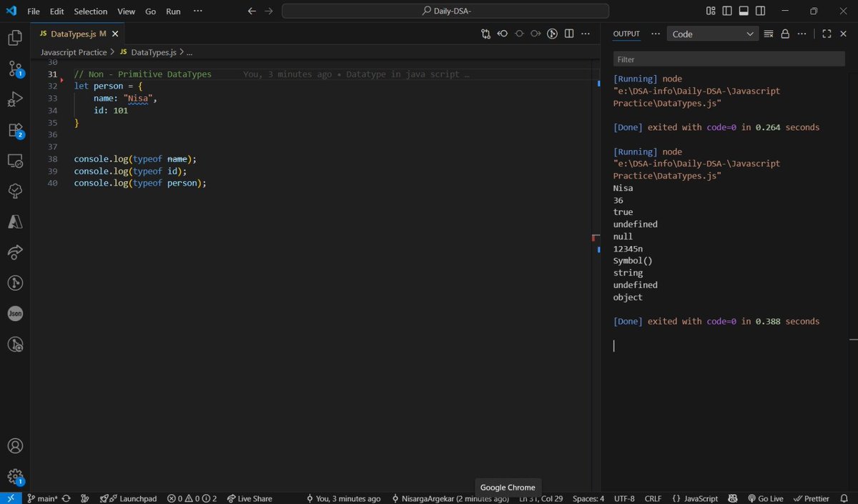
Task: Go forward using the right arrow
Action: (x=268, y=11)
